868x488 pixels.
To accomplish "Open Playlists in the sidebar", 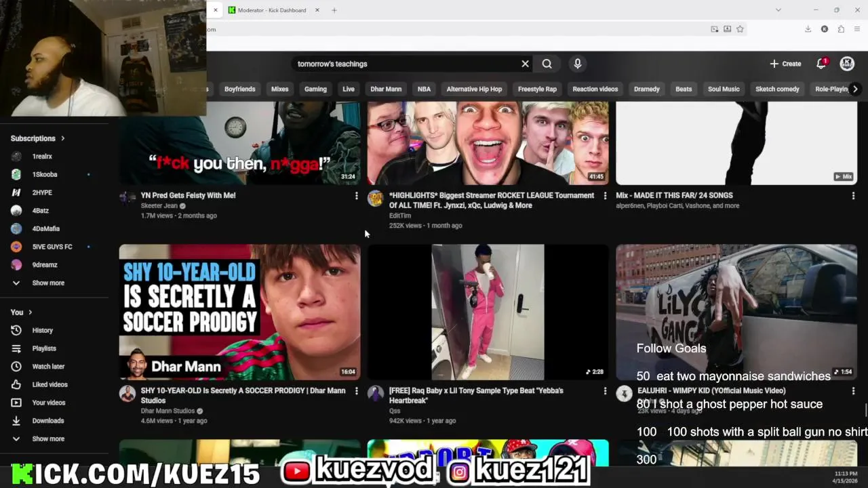I will [54, 348].
